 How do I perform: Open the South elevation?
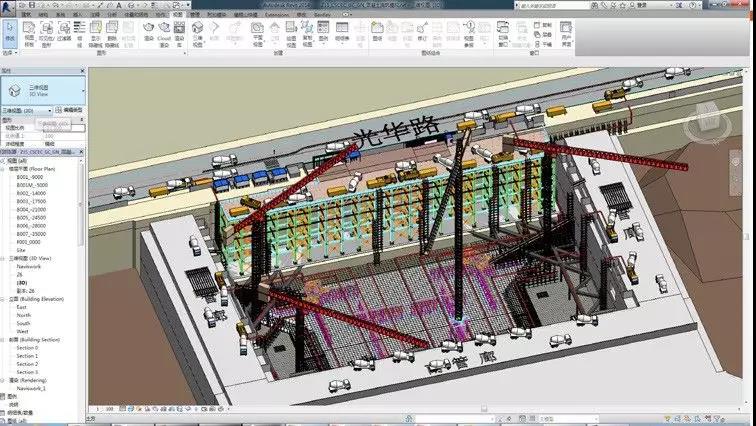coord(23,323)
